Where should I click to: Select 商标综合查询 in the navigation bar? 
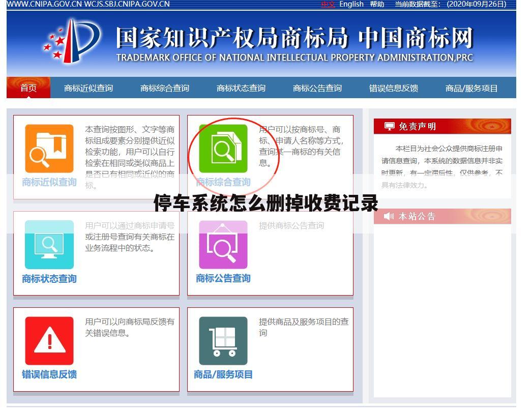(165, 88)
